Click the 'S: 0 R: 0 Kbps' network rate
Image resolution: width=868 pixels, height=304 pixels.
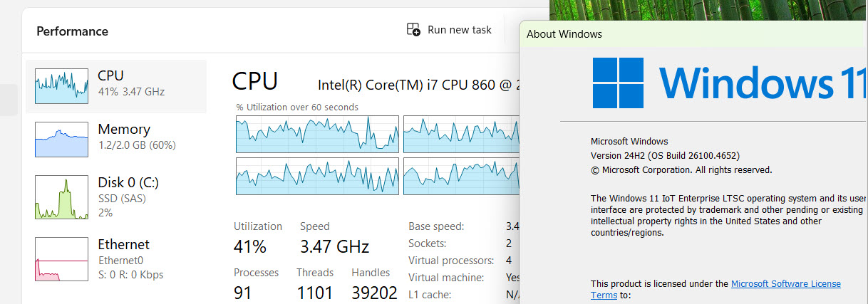click(130, 275)
